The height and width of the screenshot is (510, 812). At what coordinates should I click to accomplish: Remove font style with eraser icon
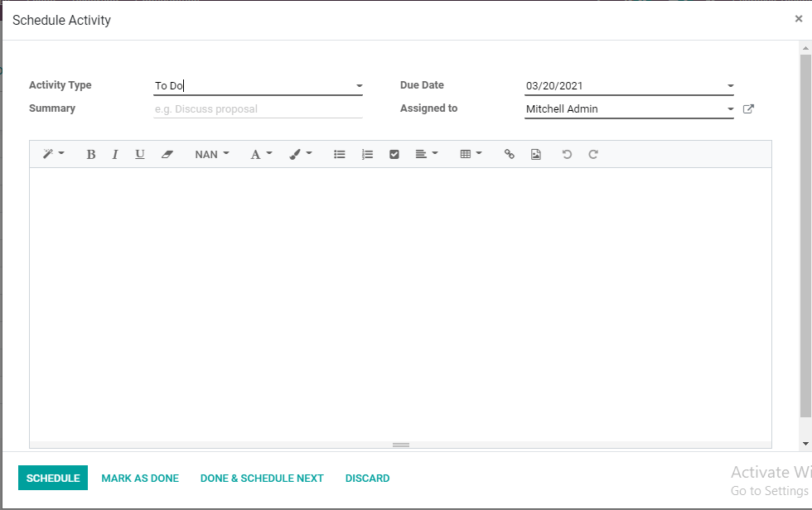point(167,154)
